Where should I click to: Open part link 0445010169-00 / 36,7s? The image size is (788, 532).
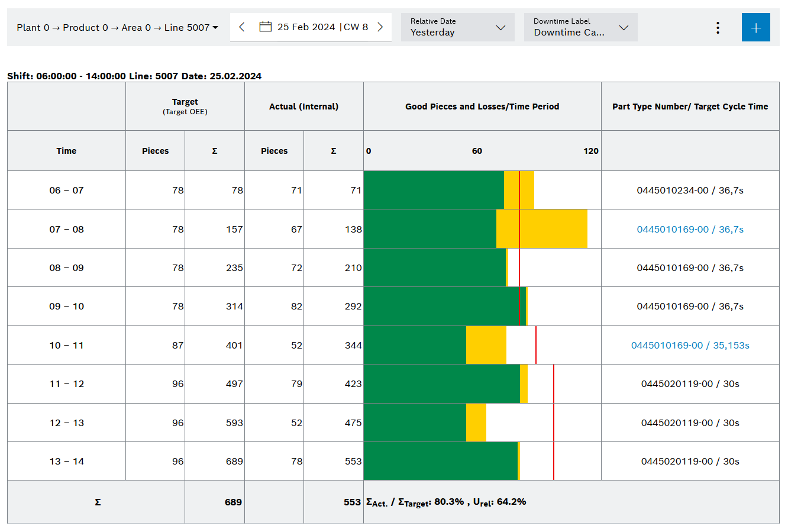690,230
